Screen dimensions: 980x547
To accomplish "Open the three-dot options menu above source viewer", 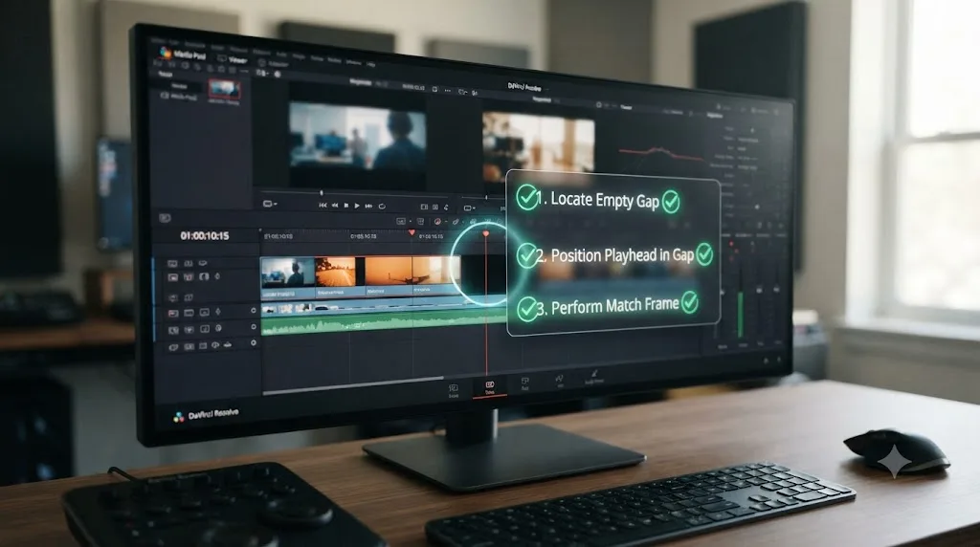I will 448,91.
